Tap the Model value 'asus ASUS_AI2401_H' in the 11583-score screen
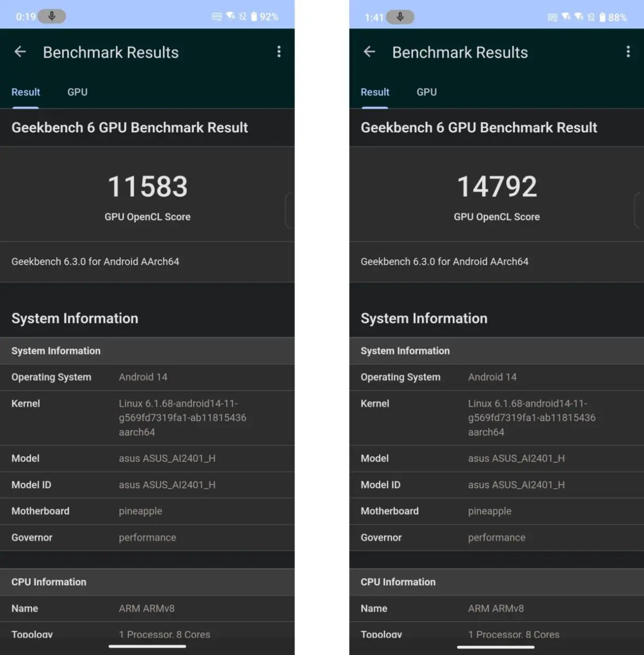This screenshot has height=655, width=644. point(167,458)
